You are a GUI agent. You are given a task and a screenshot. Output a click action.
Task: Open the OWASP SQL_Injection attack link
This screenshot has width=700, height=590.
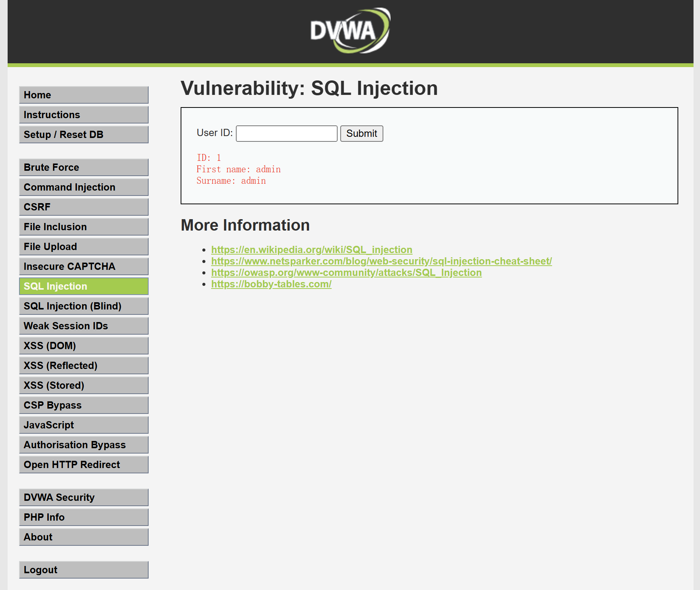pyautogui.click(x=346, y=273)
